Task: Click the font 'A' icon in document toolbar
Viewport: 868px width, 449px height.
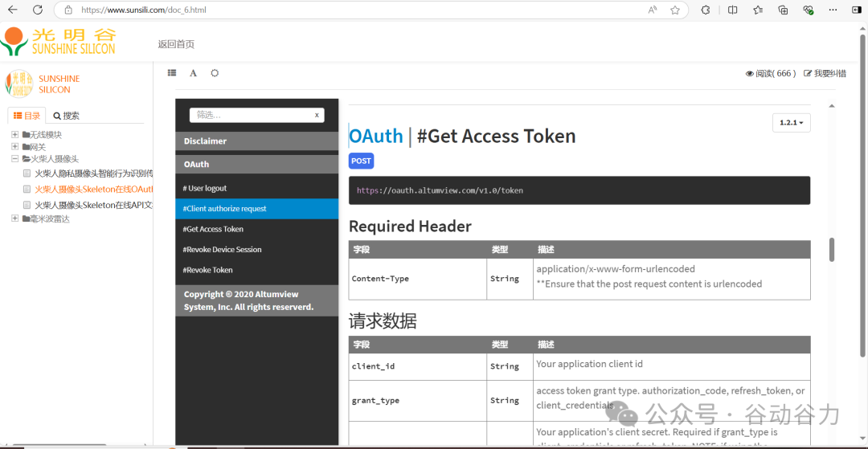Action: click(193, 73)
